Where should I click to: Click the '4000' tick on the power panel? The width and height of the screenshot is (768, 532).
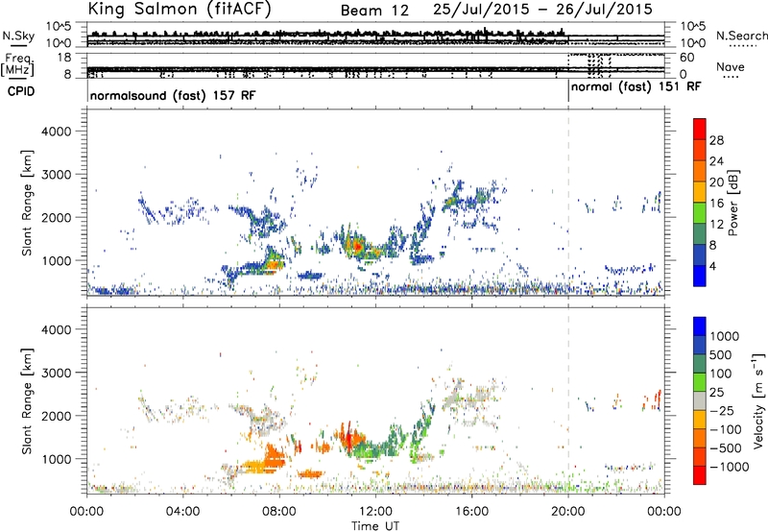[x=57, y=132]
